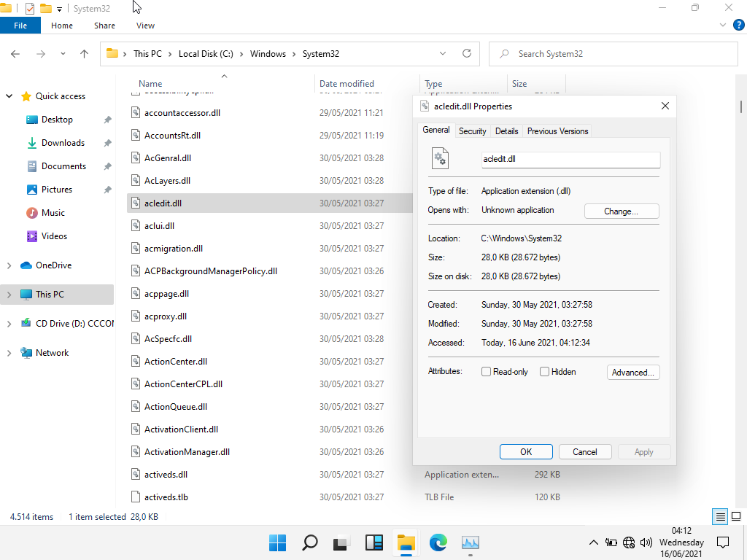Open the File Explorer taskbar icon
The height and width of the screenshot is (560, 747).
coord(406,542)
